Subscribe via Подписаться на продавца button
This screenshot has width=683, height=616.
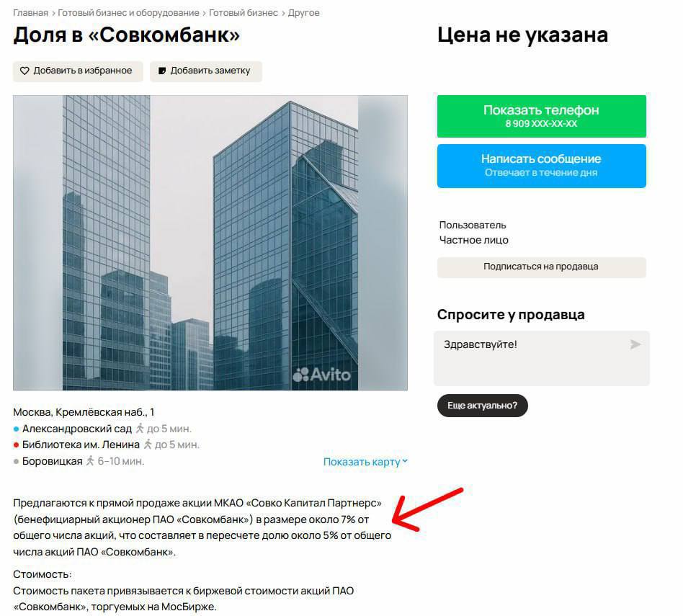pos(542,267)
